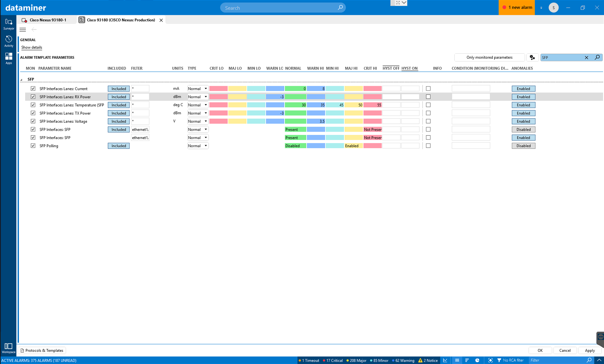Click the focus icon in the status bar
The height and width of the screenshot is (364, 604).
click(490, 360)
